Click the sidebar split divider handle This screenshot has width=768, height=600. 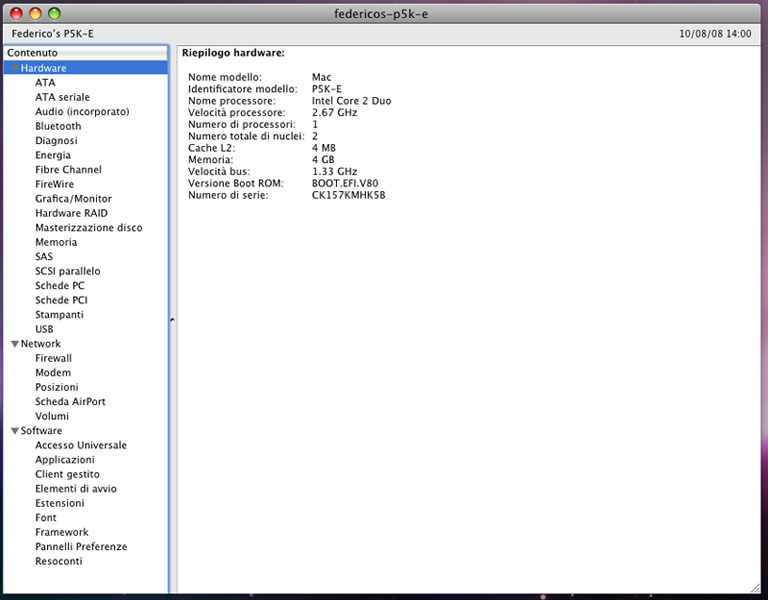click(172, 320)
